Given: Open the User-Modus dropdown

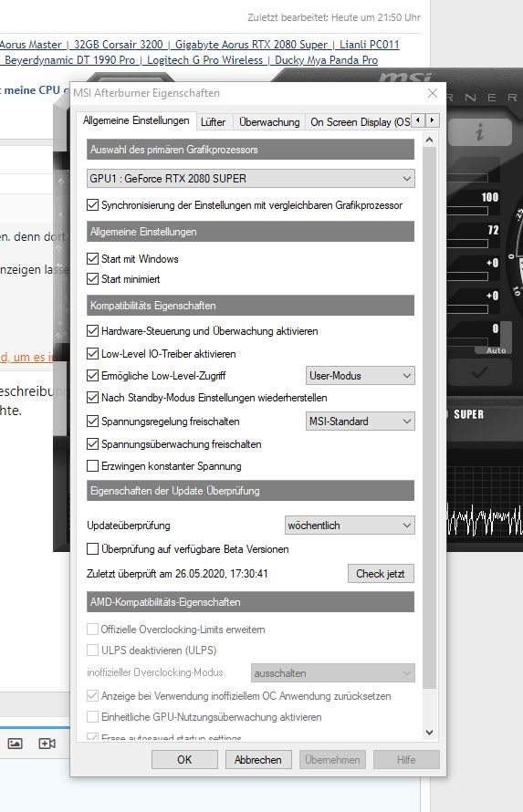Looking at the screenshot, I should 360,376.
